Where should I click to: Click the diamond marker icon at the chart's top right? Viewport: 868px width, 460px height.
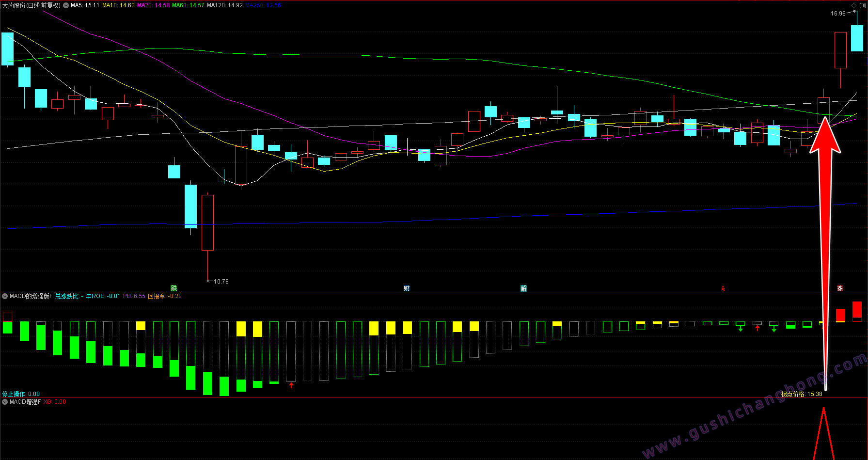click(854, 5)
